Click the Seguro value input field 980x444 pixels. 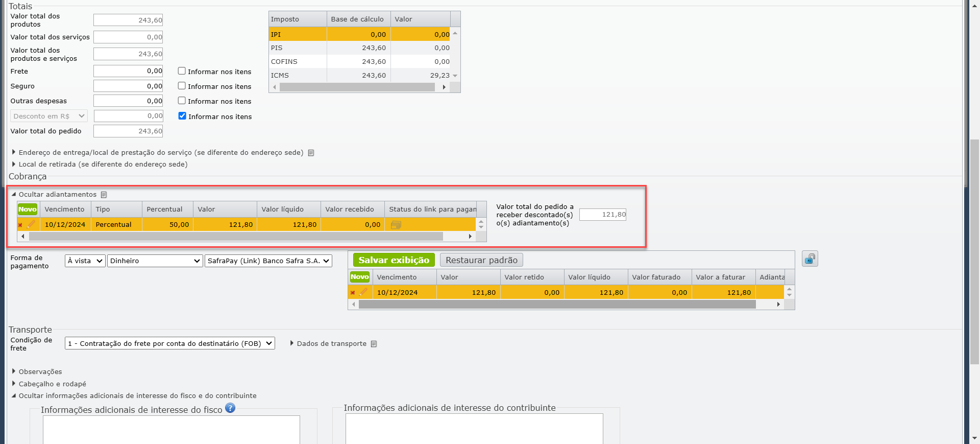(128, 86)
